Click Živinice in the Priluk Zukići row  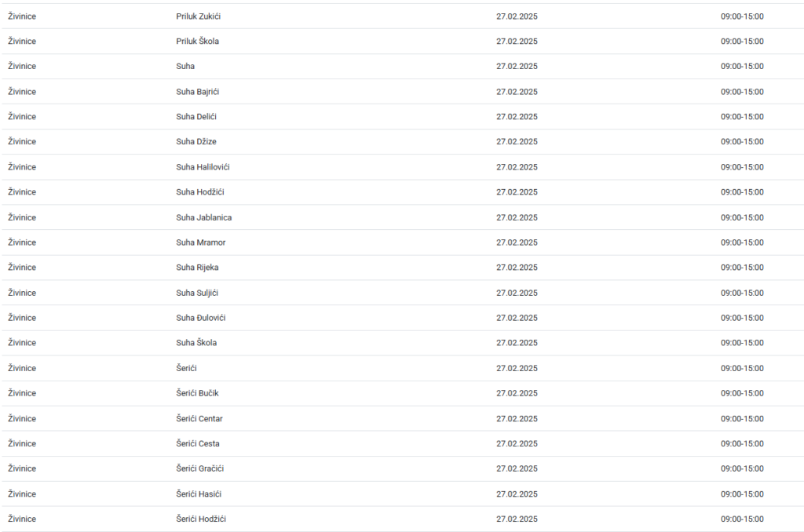[x=22, y=16]
